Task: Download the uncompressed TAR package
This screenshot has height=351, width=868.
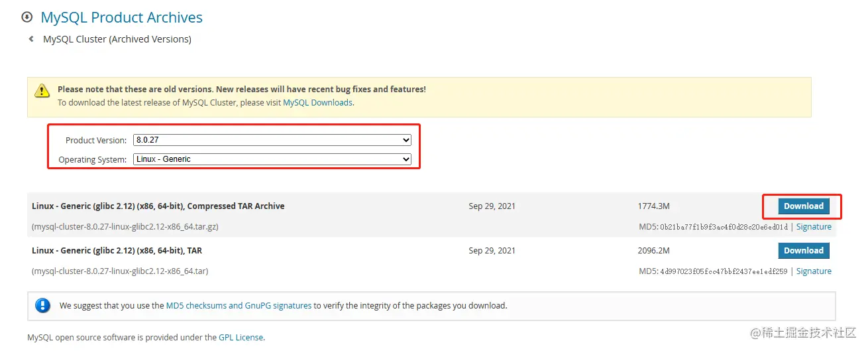Action: tap(803, 251)
